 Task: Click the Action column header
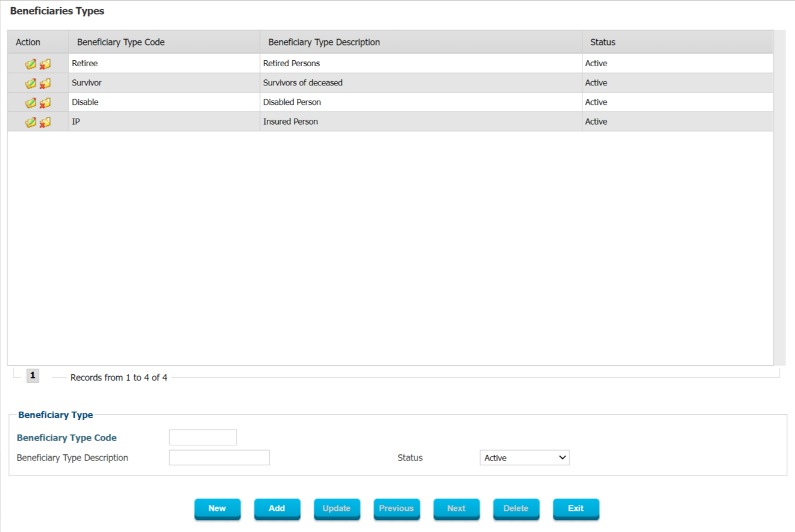(x=38, y=42)
